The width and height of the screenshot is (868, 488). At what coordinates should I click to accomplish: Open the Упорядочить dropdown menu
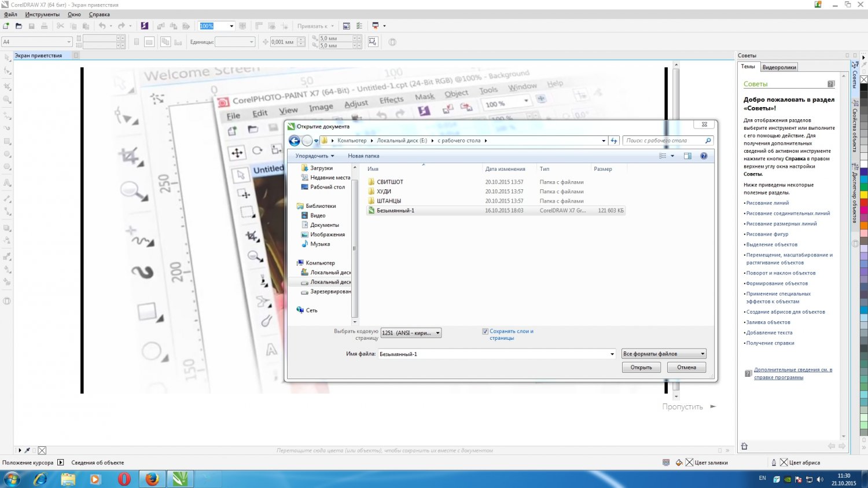pyautogui.click(x=315, y=156)
